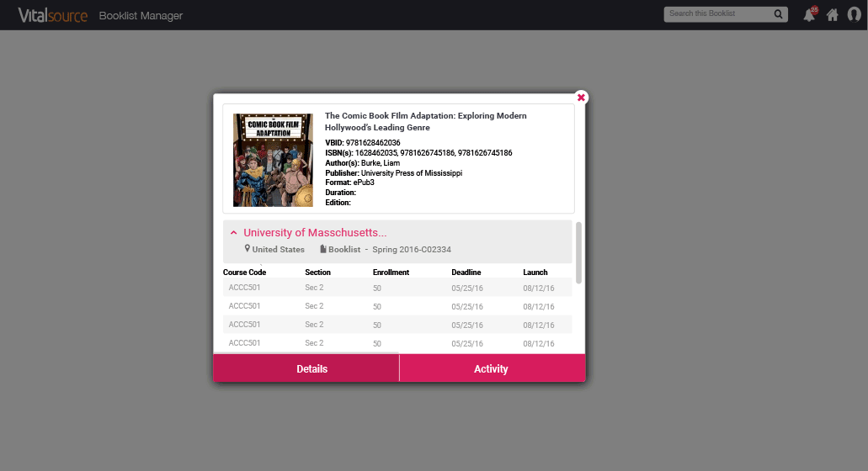Collapse the University of Massachusetts section

(234, 233)
